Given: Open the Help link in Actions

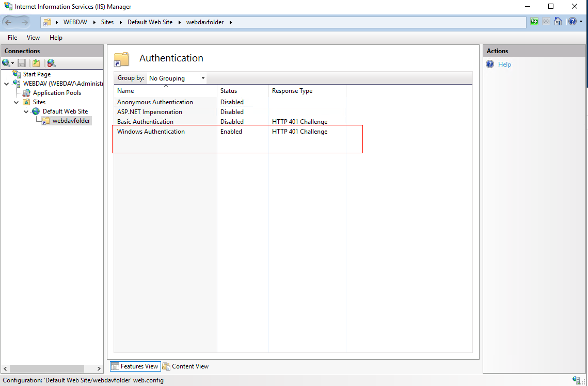Looking at the screenshot, I should coord(504,65).
